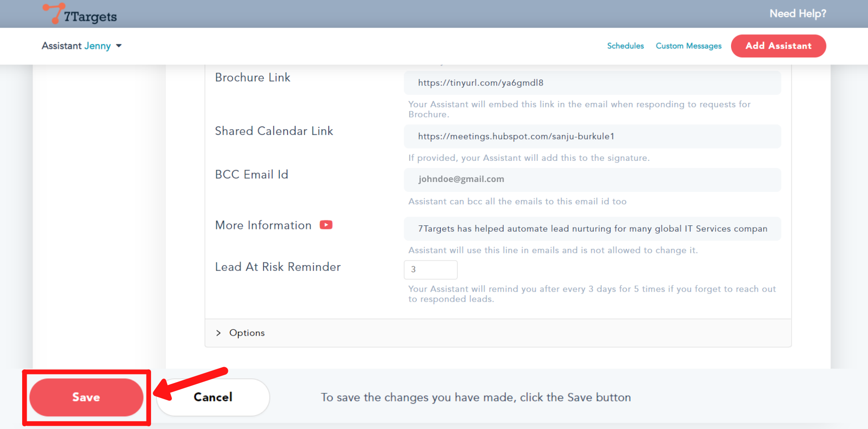This screenshot has height=429, width=868.
Task: Click the 7Targets logo
Action: [80, 14]
